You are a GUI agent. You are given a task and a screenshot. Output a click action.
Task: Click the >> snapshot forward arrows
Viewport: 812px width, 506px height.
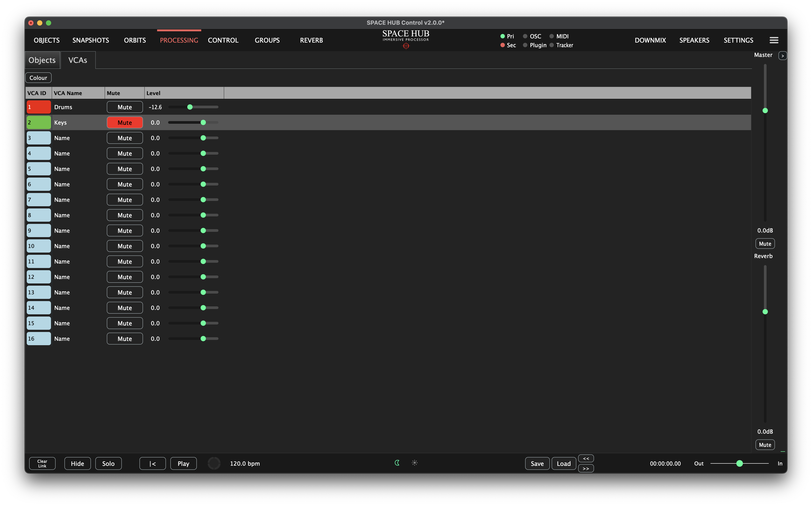(586, 469)
